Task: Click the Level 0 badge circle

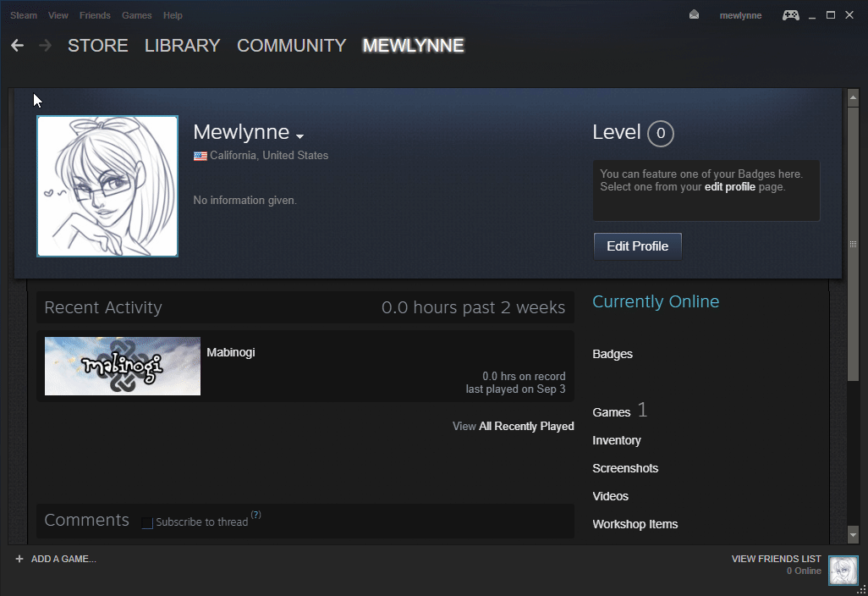Action: coord(659,133)
